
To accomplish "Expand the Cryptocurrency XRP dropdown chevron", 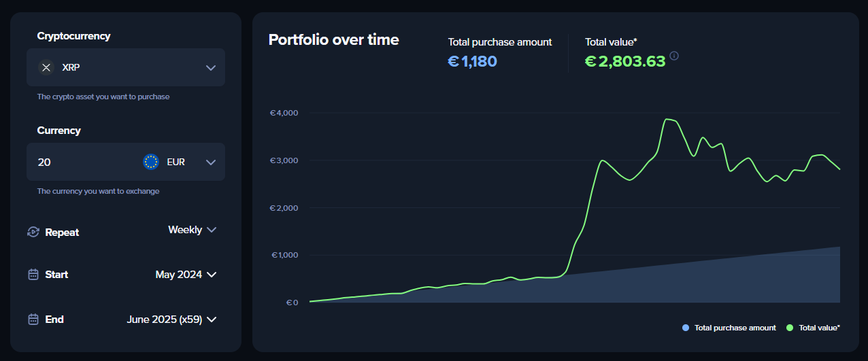I will (x=211, y=67).
